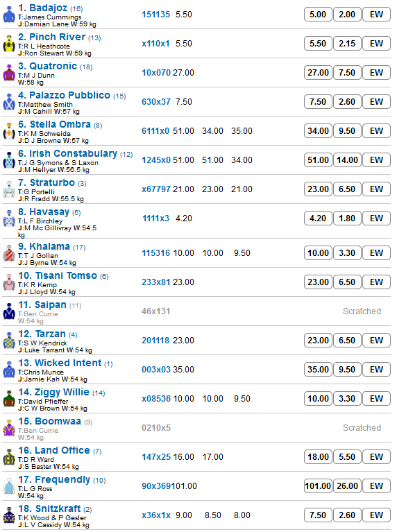Screen dimensions: 397x532
Task: Select win odds 5.00 for Badajoz
Action: pos(318,15)
